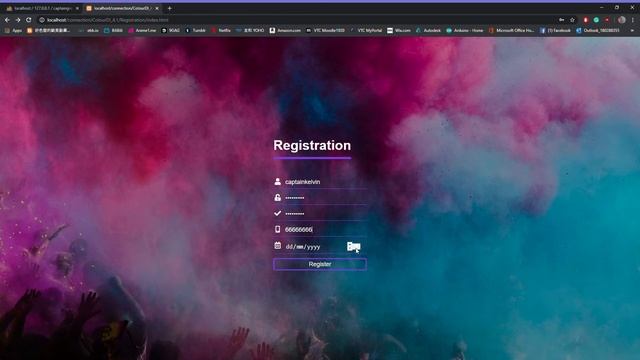Switch to the first localhost browser tab

coord(42,8)
